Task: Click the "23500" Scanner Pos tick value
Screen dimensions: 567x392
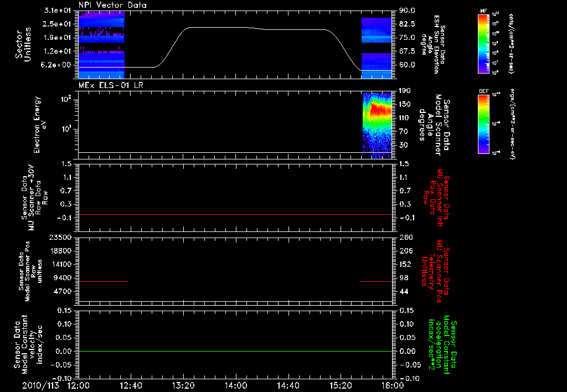Action: [60, 238]
